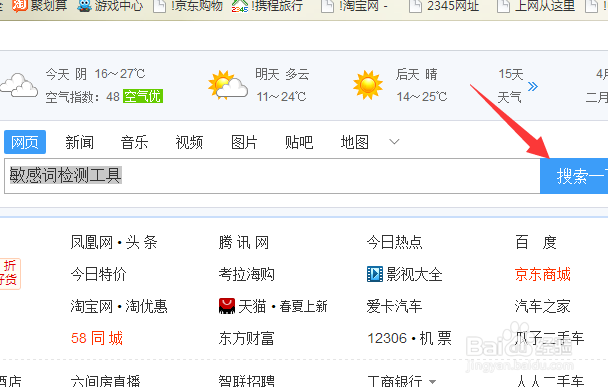
Task: Open the 淘宝网·淘优惠 link
Action: click(119, 306)
